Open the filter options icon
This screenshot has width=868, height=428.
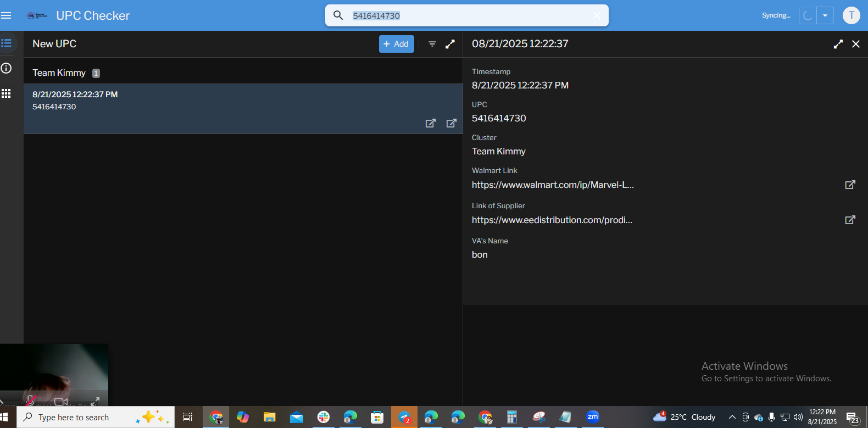[432, 44]
